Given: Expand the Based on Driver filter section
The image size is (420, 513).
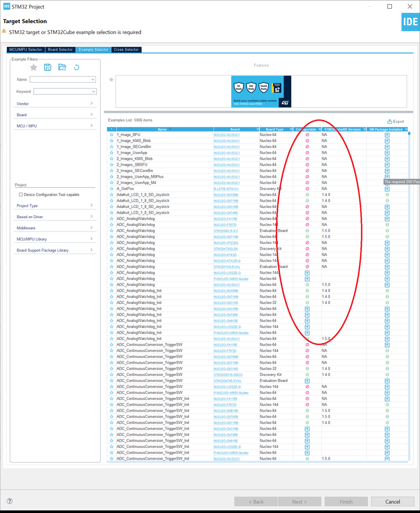Looking at the screenshot, I should tap(55, 217).
